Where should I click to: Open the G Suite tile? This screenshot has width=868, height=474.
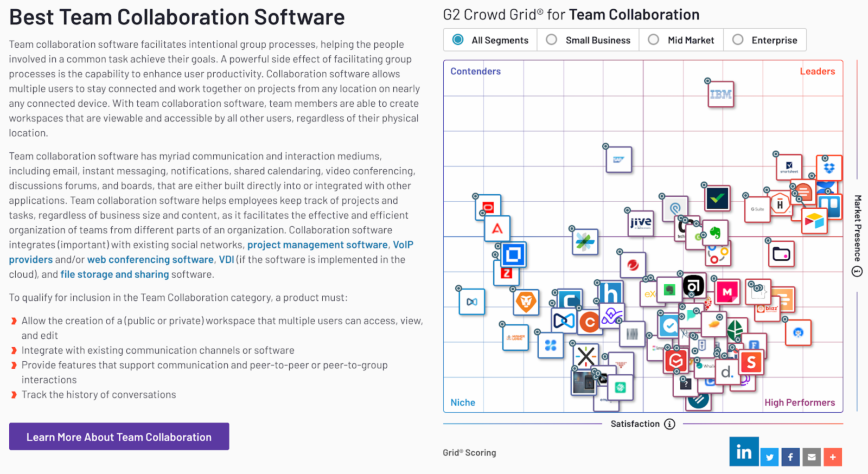[x=757, y=209]
